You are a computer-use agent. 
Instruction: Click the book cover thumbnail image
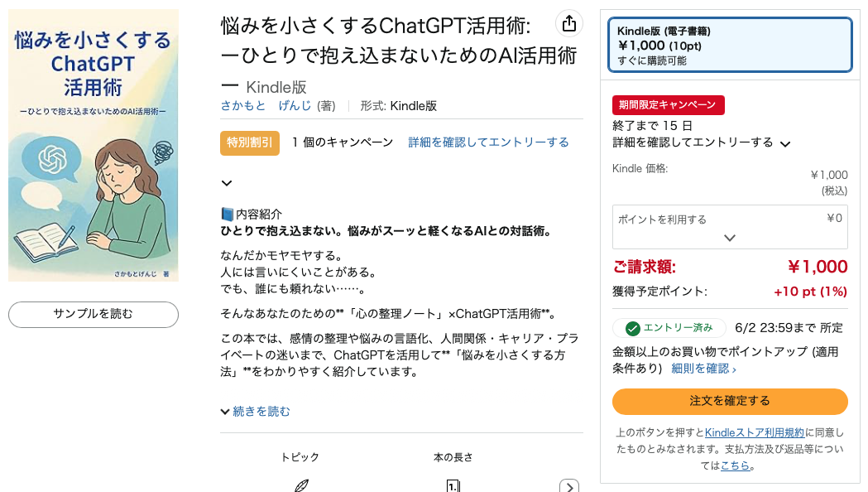point(93,145)
